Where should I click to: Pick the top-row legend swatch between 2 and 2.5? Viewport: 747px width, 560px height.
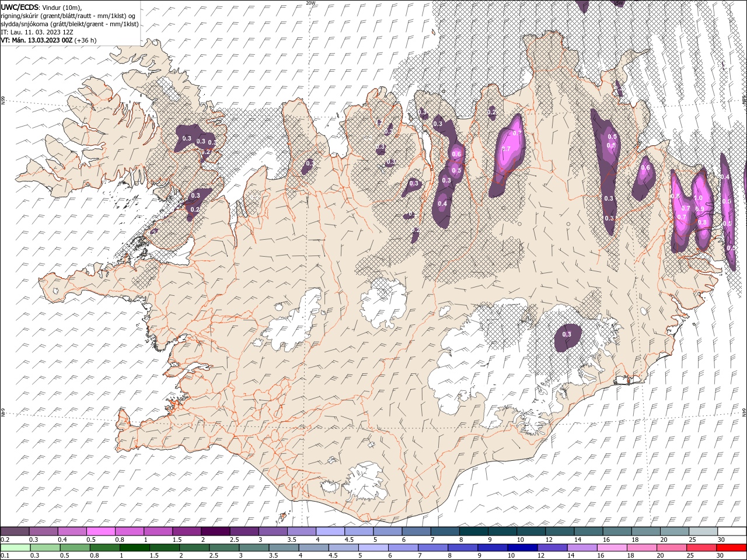pyautogui.click(x=215, y=531)
